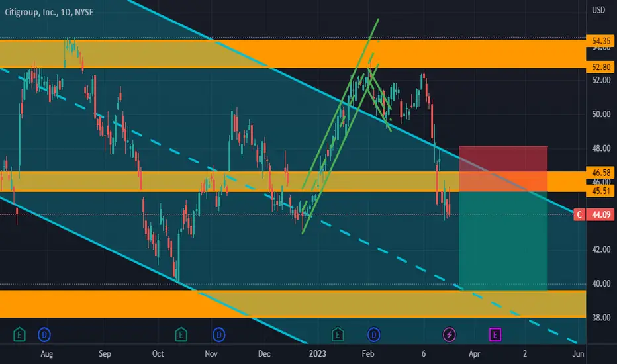Click the Dec label on the time axis
This screenshot has width=617, height=364.
click(x=264, y=354)
